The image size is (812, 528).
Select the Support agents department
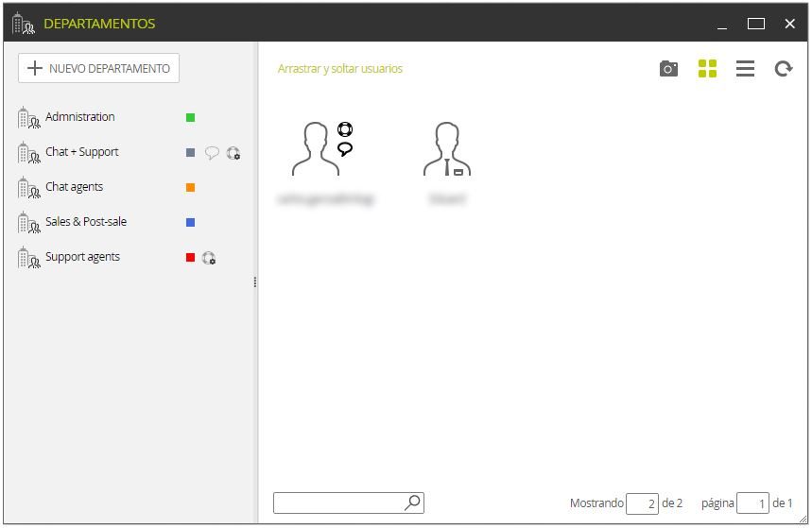tap(82, 257)
